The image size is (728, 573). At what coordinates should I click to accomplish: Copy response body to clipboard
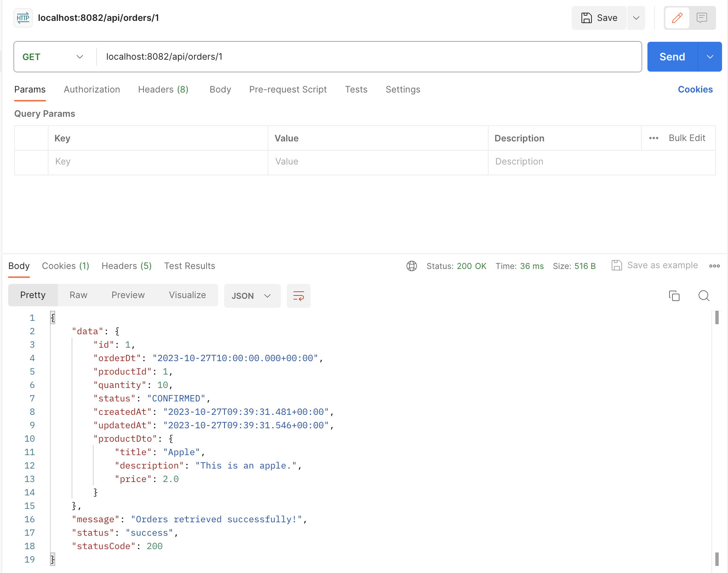pyautogui.click(x=674, y=296)
